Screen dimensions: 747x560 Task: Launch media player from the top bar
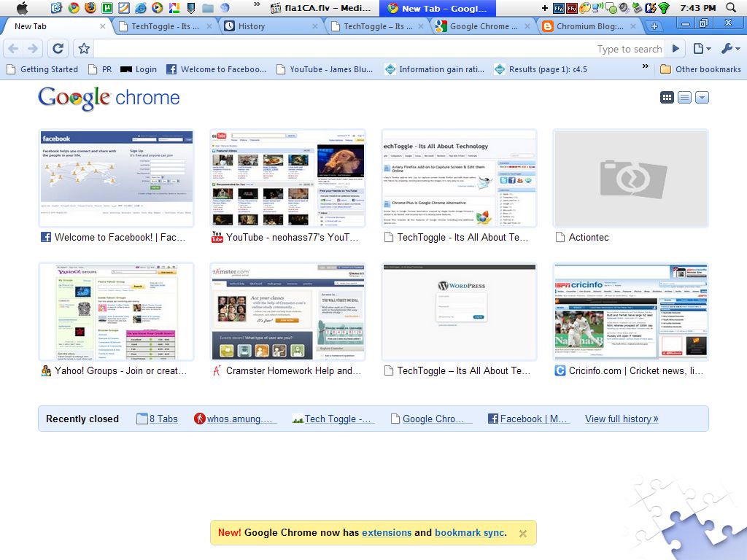[x=158, y=7]
